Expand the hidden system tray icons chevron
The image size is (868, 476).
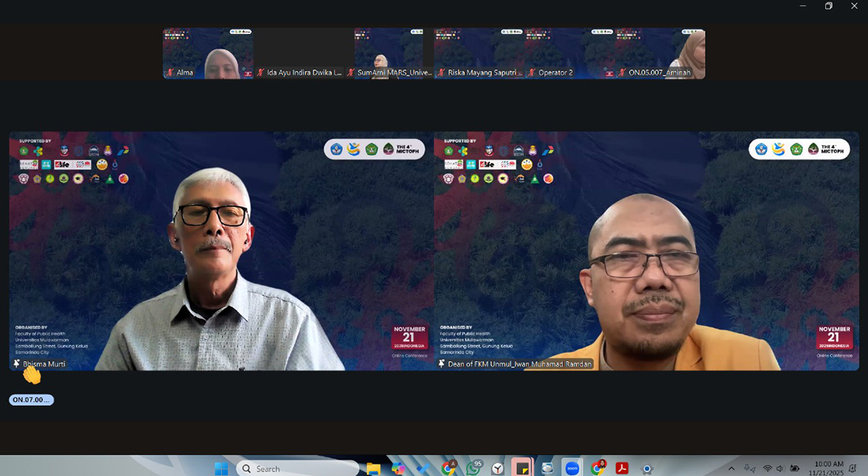(731, 468)
